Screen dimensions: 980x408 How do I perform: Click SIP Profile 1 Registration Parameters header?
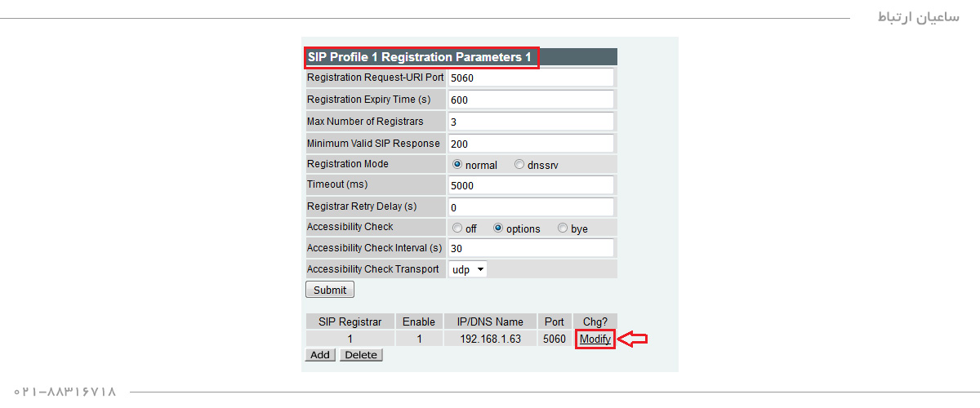420,57
